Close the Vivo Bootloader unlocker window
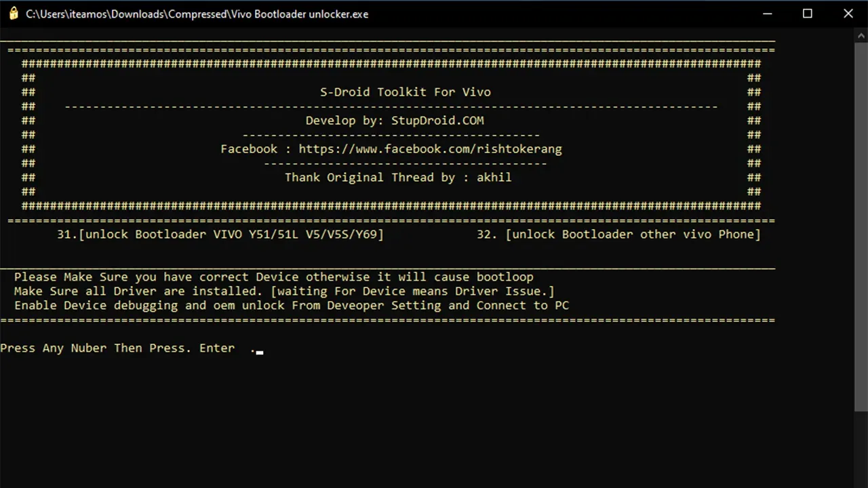 848,14
